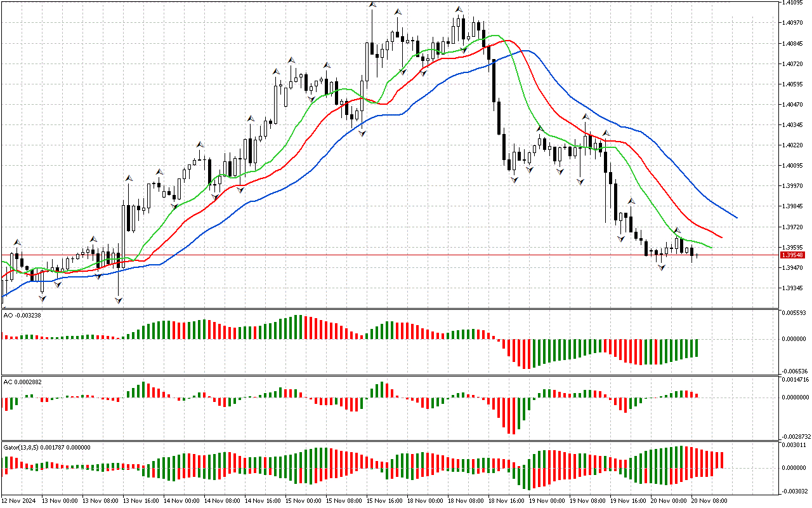812x508 pixels.
Task: Click the 13 Nov 16:00 time label
Action: [140, 501]
